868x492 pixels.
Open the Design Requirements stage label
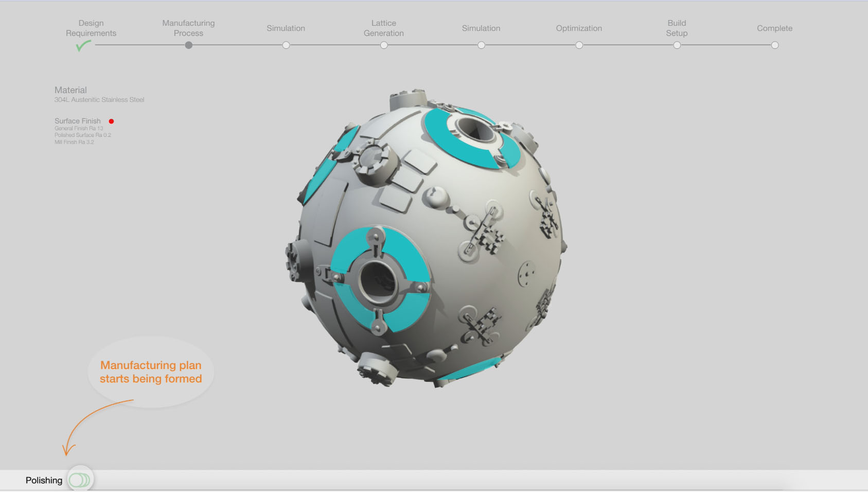[91, 28]
